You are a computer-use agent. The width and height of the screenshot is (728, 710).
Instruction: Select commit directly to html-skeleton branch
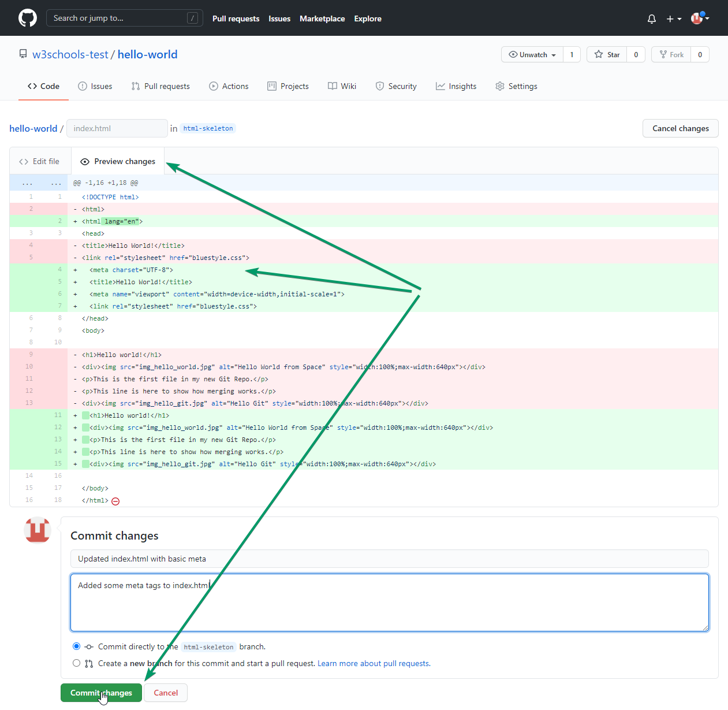pos(76,646)
